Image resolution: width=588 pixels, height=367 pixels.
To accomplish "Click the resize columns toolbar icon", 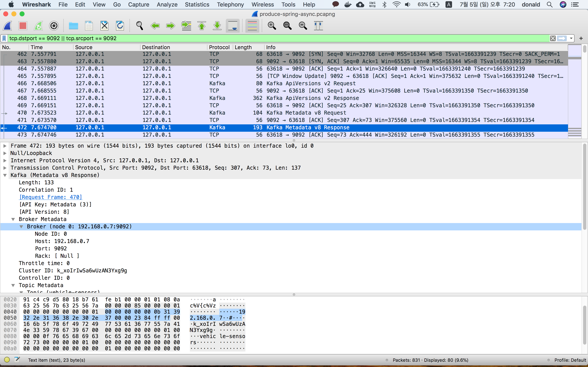I will pyautogui.click(x=318, y=26).
